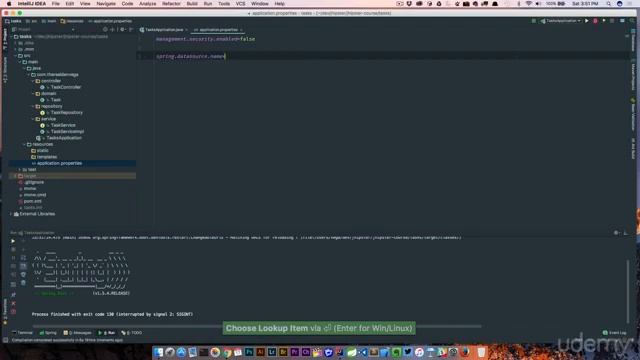Select TasksApplication class in project tree
The width and height of the screenshot is (640, 360).
point(64,138)
